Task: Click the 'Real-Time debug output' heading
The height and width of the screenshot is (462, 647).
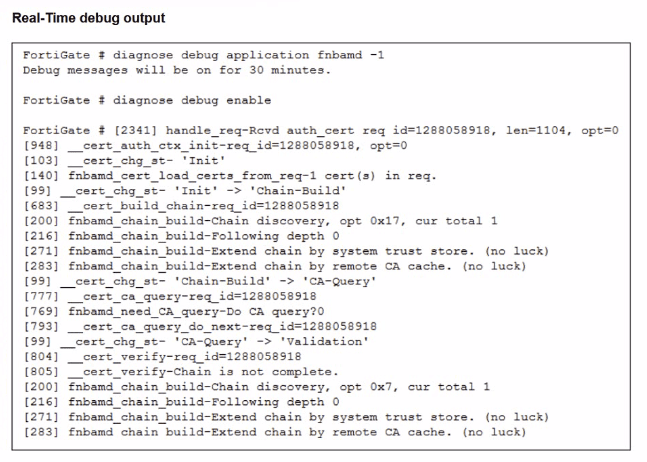Action: click(89, 18)
